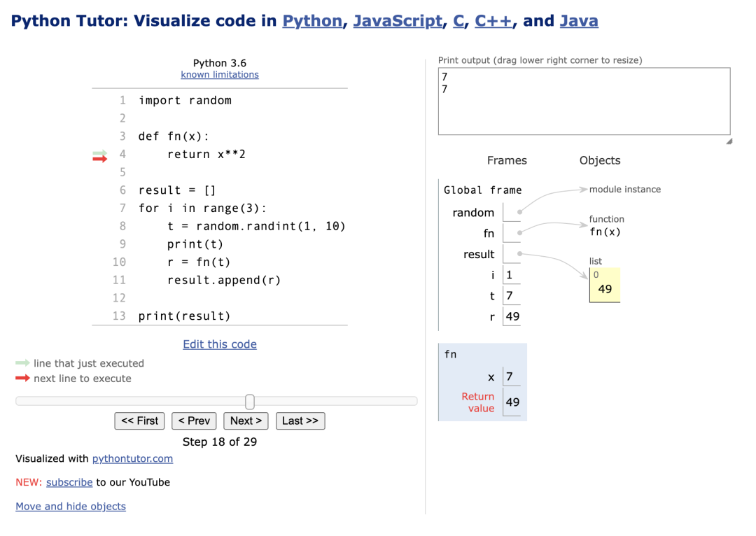Click the pointer dot next to random variable
This screenshot has height=536, width=756.
[x=519, y=212]
